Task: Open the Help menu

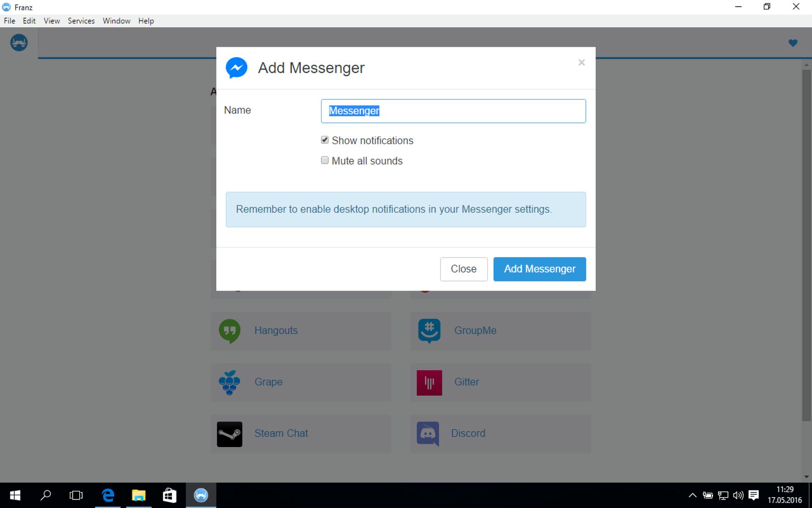Action: pos(146,21)
